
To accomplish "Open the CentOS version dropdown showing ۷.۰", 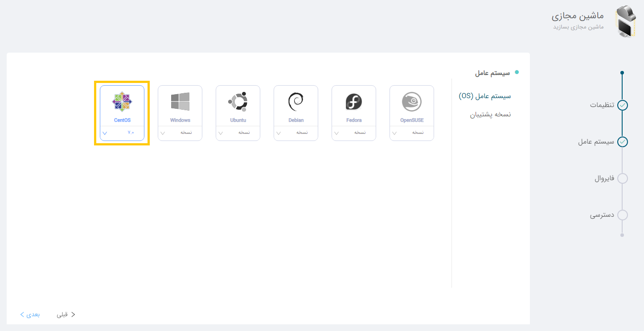I will (122, 133).
